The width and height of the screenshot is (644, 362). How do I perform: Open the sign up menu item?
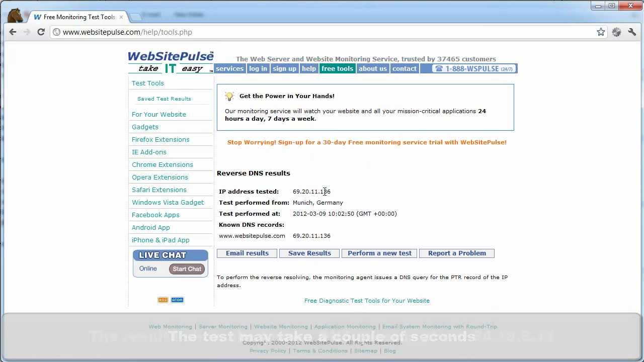tap(284, 69)
